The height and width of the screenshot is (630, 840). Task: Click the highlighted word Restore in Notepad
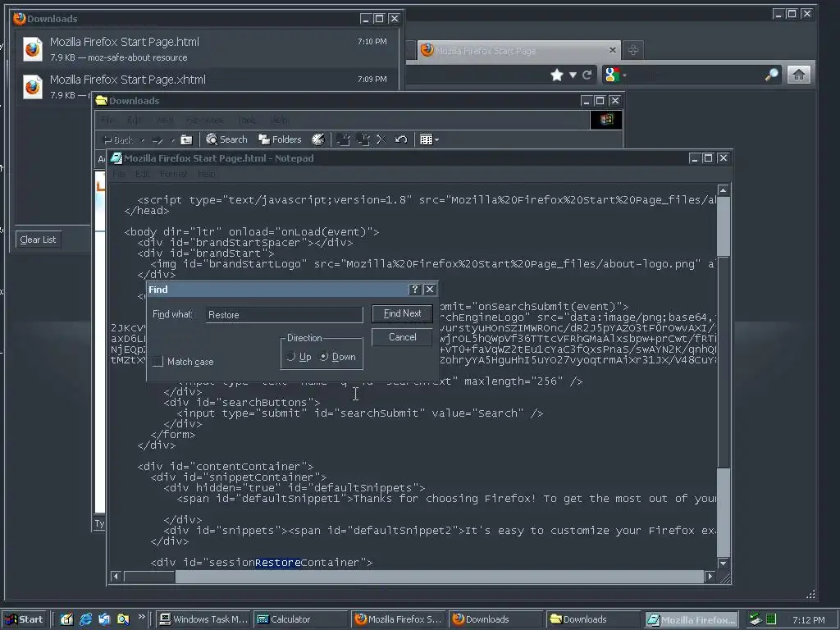click(x=277, y=563)
